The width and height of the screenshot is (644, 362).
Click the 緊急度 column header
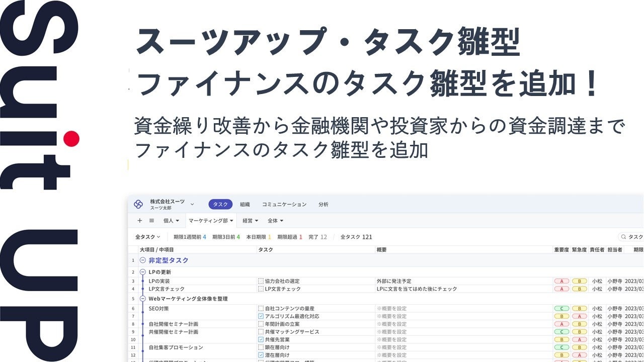579,249
